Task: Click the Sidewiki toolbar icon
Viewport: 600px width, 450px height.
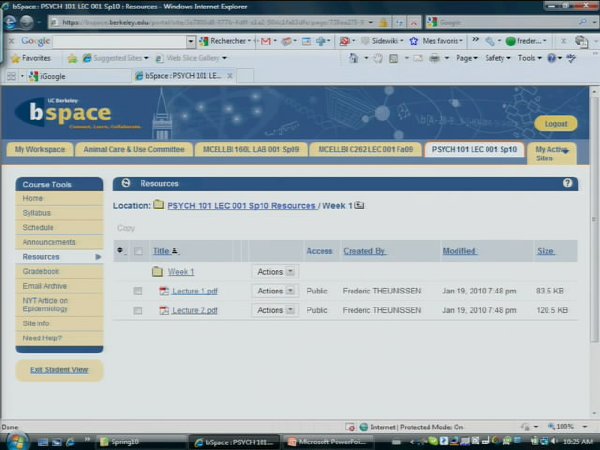Action: pos(365,41)
